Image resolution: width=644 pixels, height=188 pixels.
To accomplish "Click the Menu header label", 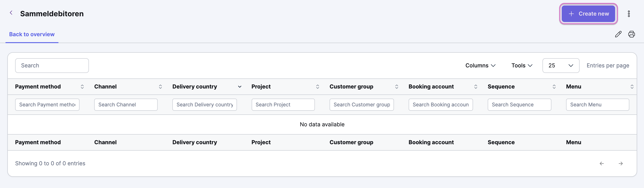I will click(573, 87).
